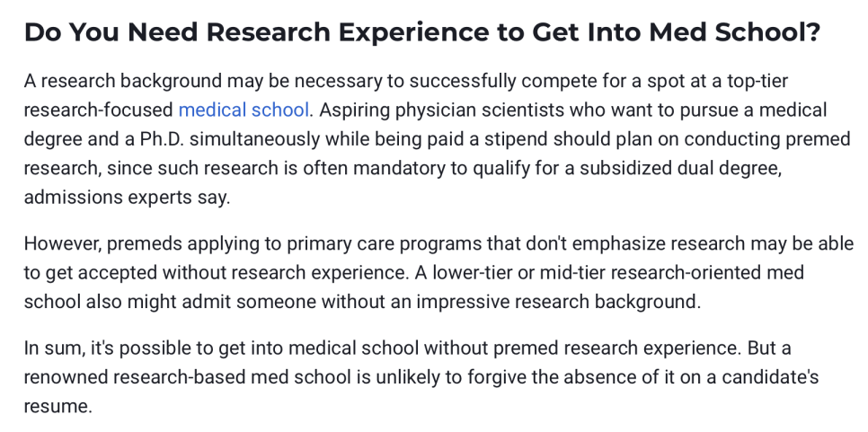Open the "medical school" hyperlink

[244, 110]
